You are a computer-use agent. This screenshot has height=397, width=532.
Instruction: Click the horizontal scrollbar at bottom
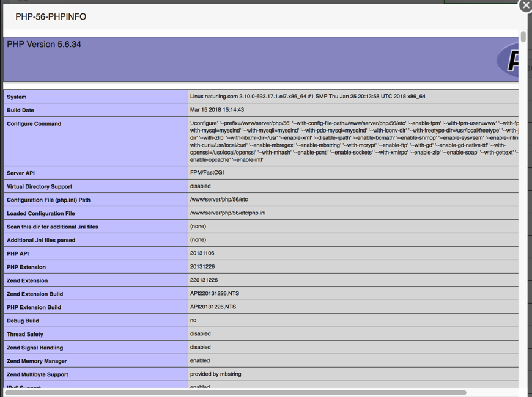coord(236,393)
